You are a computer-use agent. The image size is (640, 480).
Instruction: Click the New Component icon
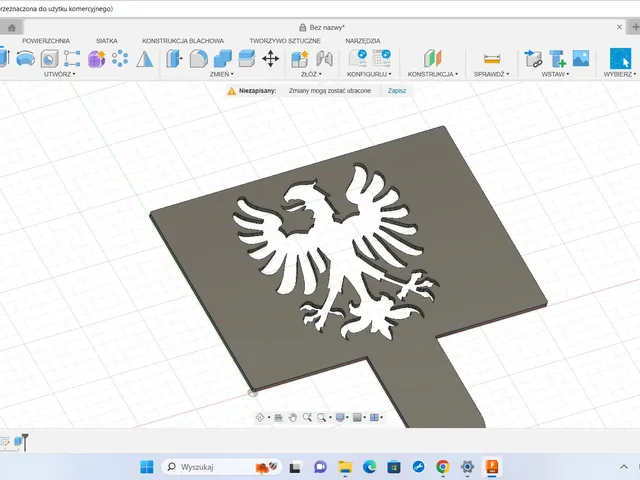(x=300, y=58)
